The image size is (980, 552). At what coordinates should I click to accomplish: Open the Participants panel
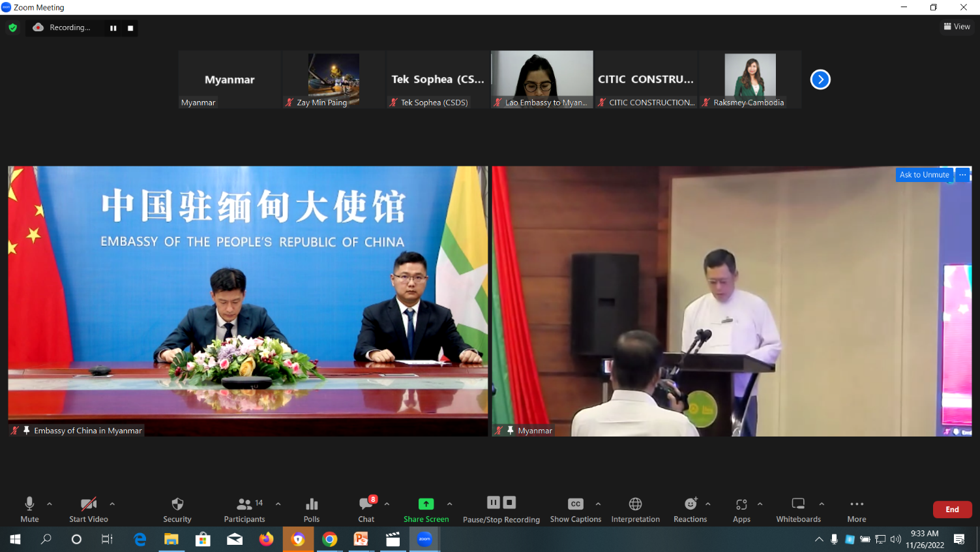point(245,510)
